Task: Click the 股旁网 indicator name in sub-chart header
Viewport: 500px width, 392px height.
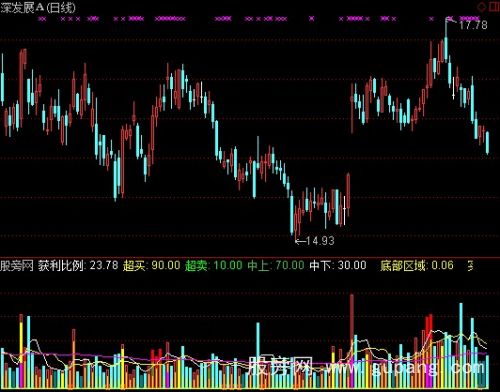Action: point(17,265)
